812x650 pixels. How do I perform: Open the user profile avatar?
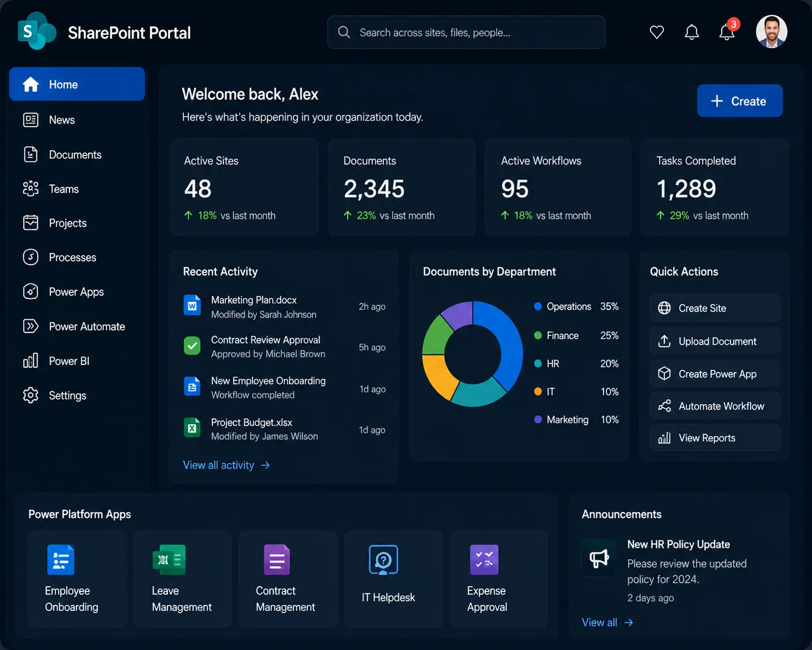[x=771, y=31]
